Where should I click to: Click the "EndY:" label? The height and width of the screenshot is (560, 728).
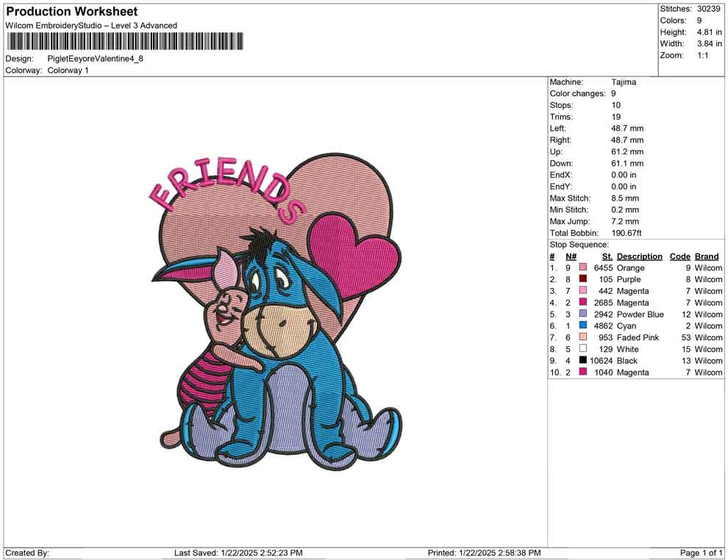pos(561,187)
